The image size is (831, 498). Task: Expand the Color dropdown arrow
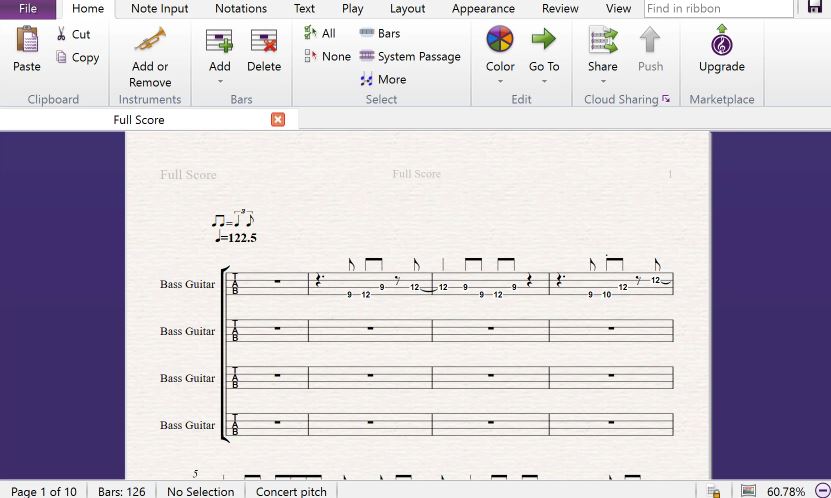point(500,82)
